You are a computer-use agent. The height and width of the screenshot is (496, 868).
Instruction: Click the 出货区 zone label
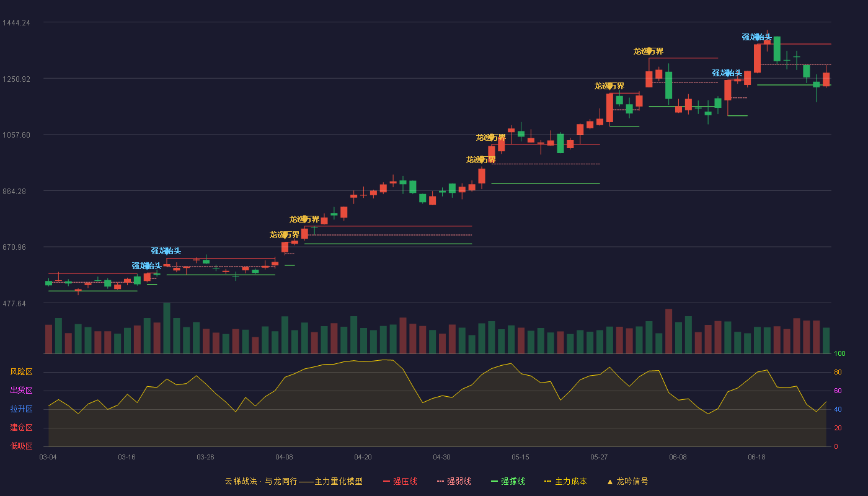(21, 391)
